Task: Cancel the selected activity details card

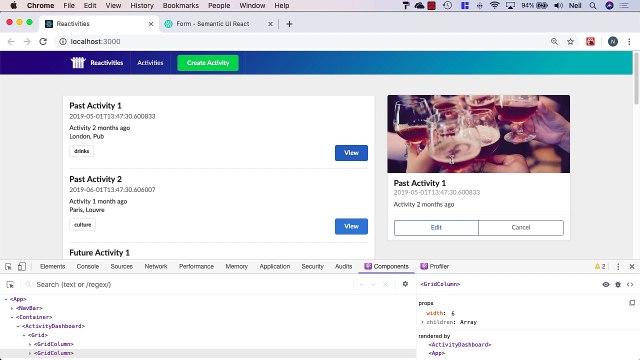Action: (x=521, y=228)
